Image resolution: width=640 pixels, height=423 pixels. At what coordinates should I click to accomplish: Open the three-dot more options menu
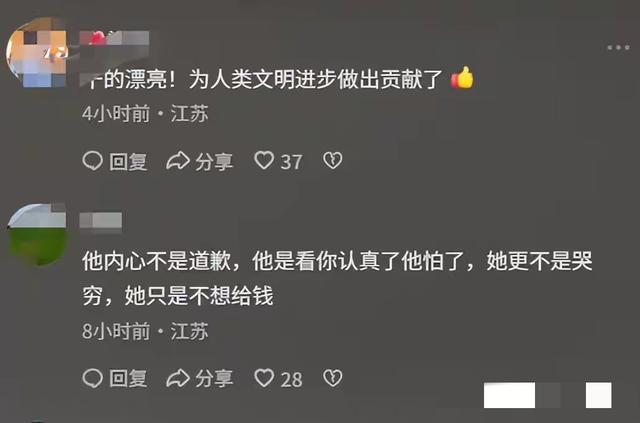point(618,48)
